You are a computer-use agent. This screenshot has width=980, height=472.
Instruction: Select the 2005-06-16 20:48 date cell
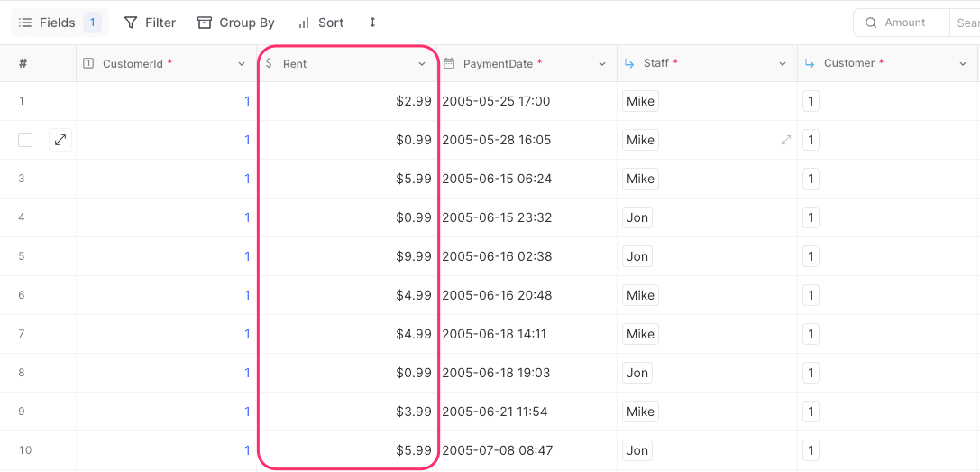click(x=527, y=295)
